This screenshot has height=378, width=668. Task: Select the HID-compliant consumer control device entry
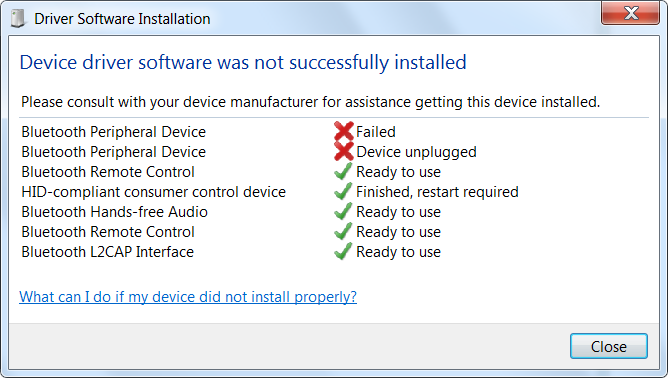point(153,192)
